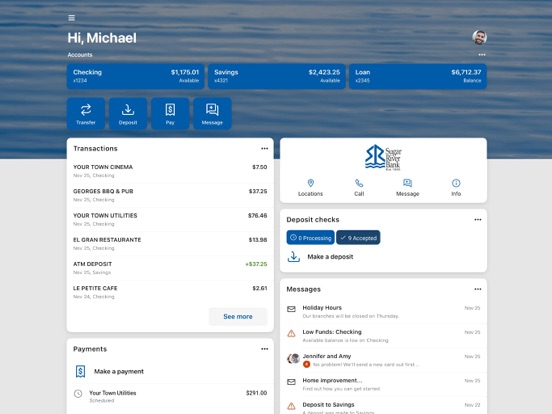Open Transactions card options ellipsis
The image size is (552, 414).
pos(264,149)
